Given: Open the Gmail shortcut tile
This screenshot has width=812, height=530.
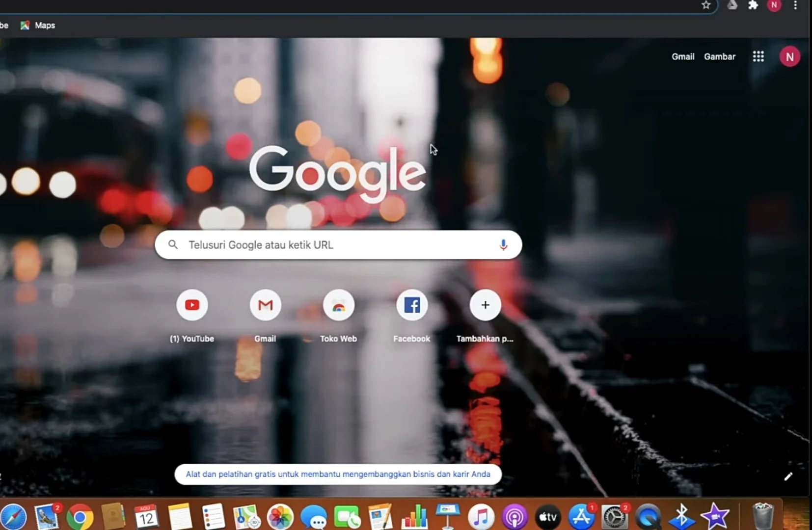Looking at the screenshot, I should [265, 317].
